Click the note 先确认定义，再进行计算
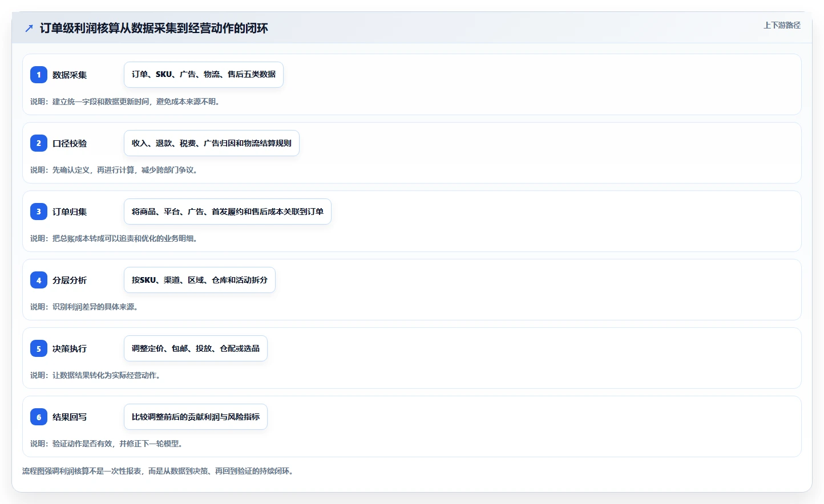 click(114, 170)
